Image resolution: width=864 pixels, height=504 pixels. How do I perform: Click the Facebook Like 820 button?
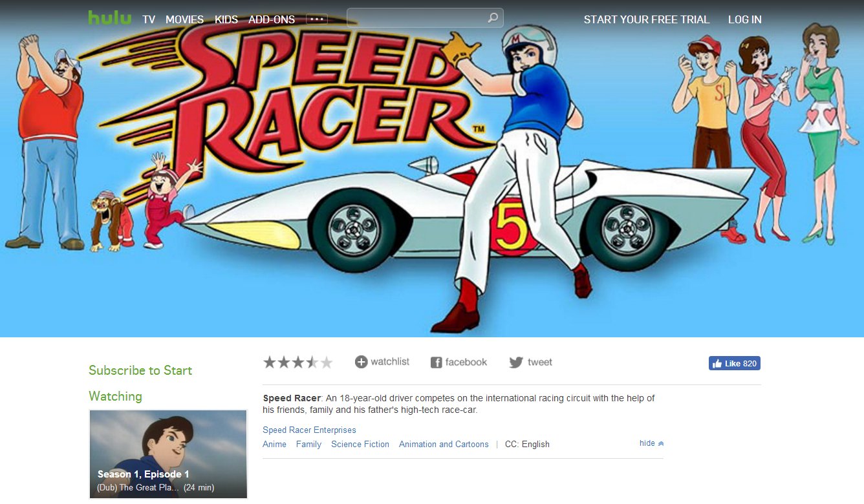tap(735, 363)
